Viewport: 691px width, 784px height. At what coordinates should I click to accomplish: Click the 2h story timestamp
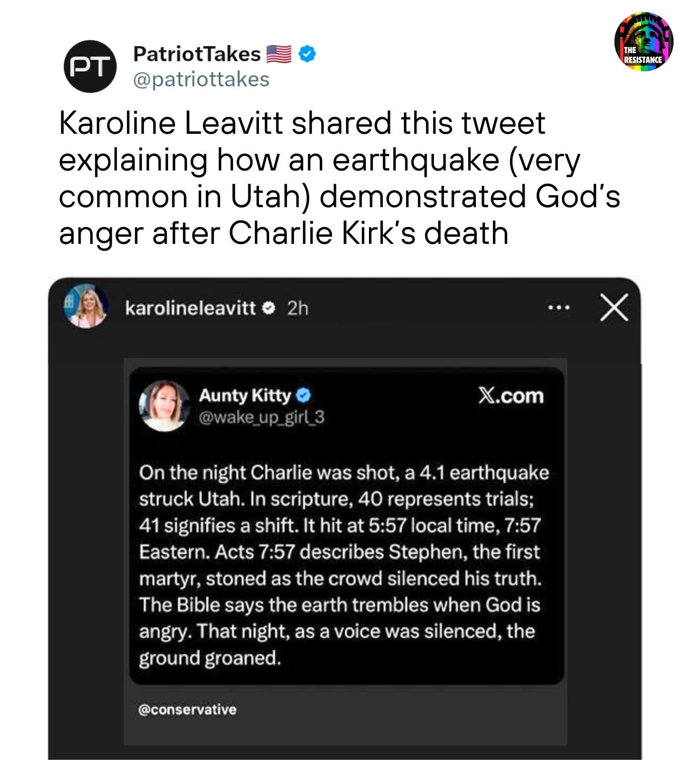298,308
